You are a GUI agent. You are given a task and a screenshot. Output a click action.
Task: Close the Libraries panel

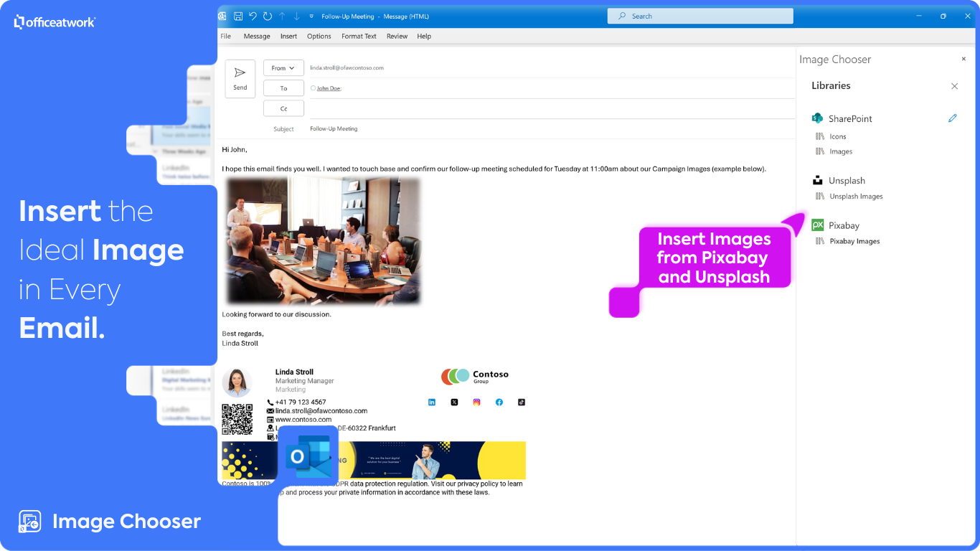click(954, 86)
